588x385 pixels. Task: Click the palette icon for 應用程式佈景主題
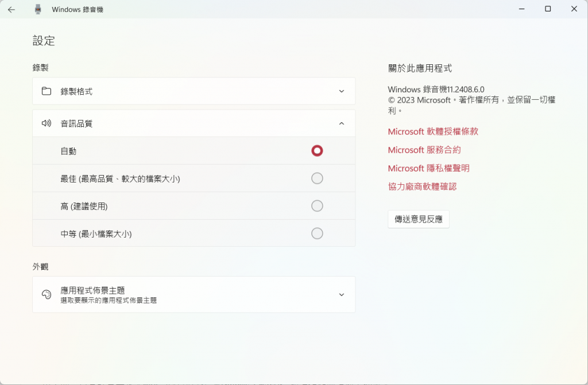pos(47,295)
